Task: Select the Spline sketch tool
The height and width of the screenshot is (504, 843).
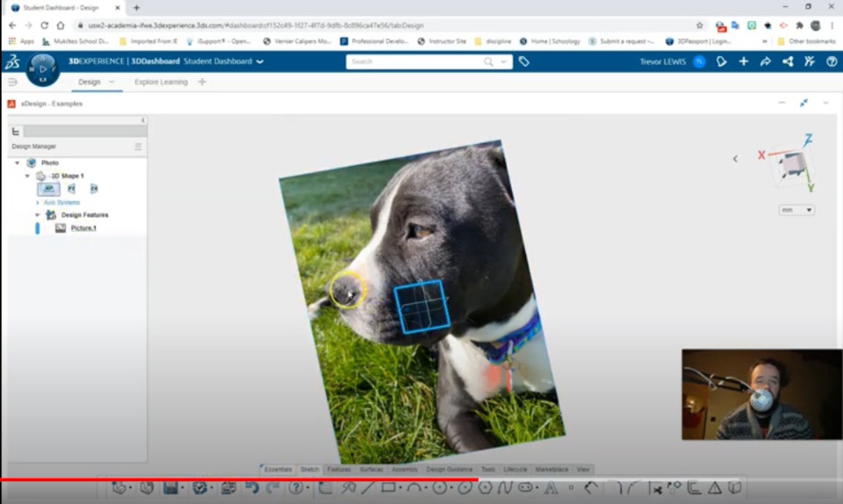Action: (505, 488)
